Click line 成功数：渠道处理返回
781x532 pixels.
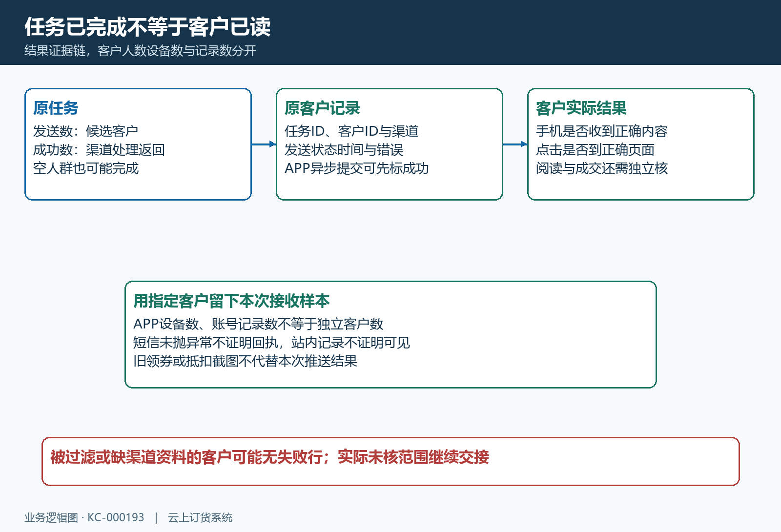pyautogui.click(x=99, y=150)
